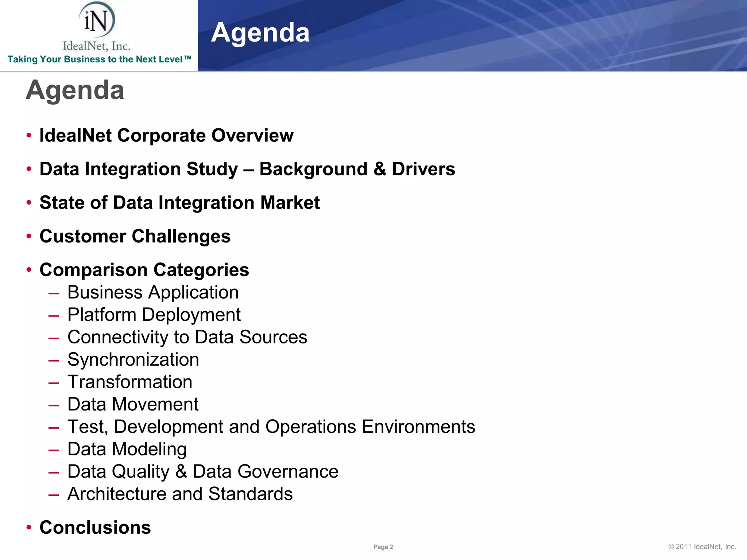Screen dimensions: 747x560
Task: Click the Customer Challenges bullet
Action: click(x=135, y=236)
